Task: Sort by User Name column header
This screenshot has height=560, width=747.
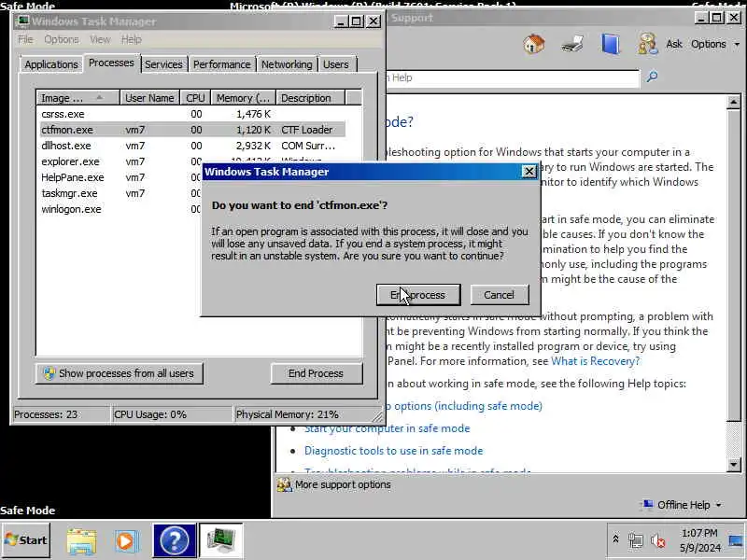Action: point(149,98)
